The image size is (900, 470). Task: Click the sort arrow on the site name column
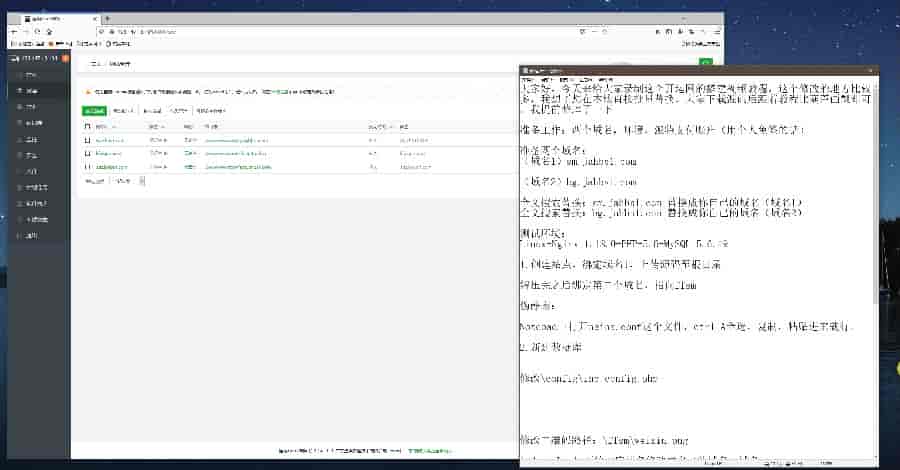(115, 127)
